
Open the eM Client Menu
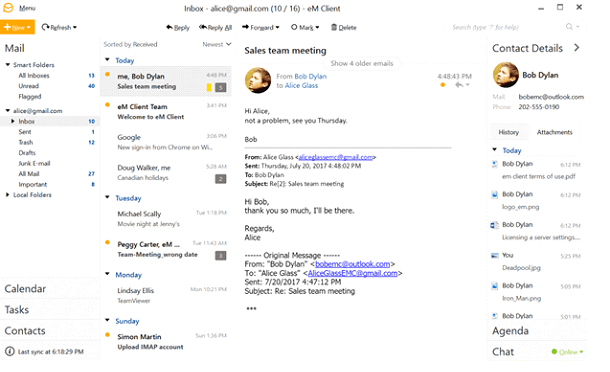27,8
